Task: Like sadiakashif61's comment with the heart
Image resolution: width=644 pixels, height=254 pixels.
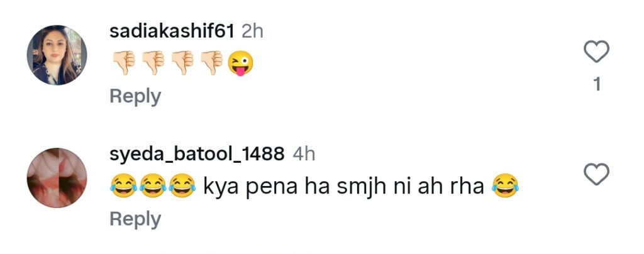Action: [x=596, y=52]
